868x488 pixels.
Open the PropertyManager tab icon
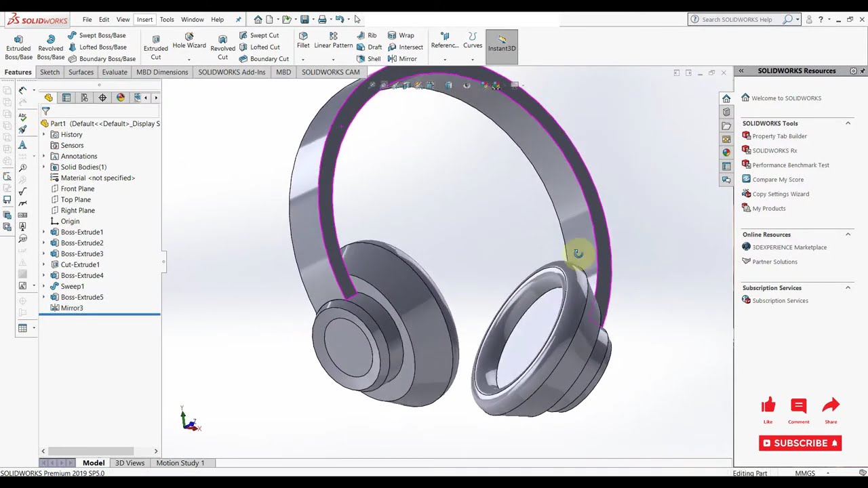pyautogui.click(x=66, y=98)
